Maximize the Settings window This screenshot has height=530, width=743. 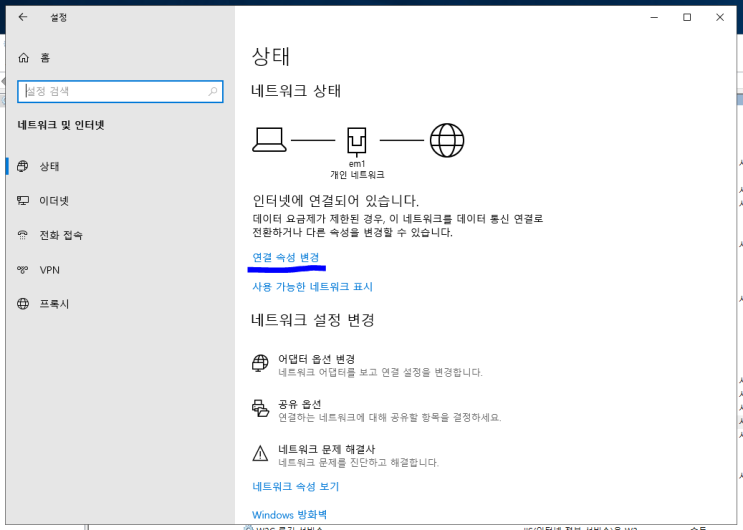pos(687,18)
